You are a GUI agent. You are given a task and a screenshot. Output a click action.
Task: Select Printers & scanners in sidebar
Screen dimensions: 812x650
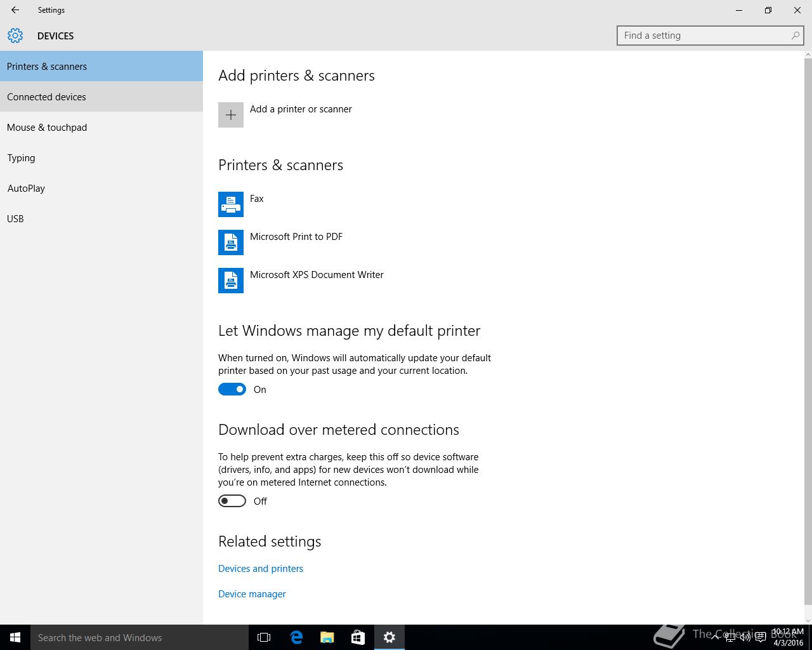[101, 66]
